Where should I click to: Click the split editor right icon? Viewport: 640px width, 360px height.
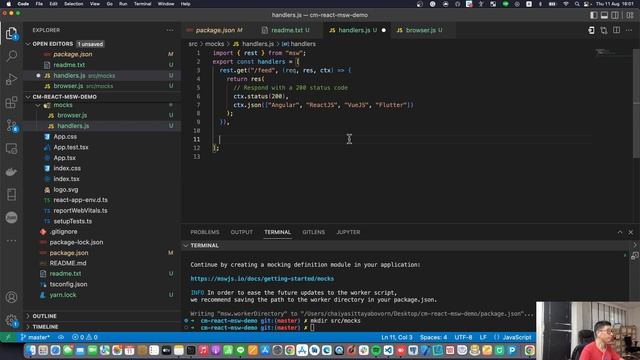(616, 30)
